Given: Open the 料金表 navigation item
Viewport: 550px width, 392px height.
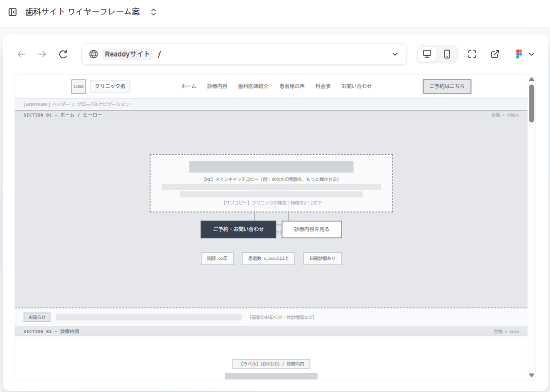Looking at the screenshot, I should (323, 86).
